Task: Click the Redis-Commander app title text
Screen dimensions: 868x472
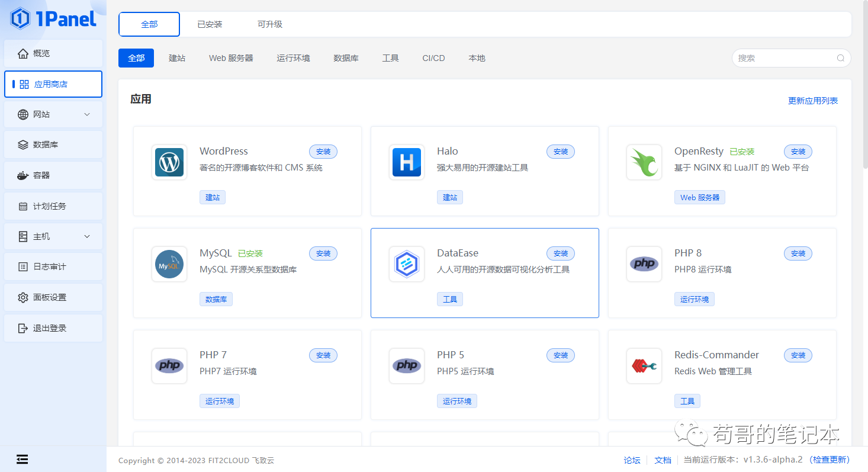Action: point(716,355)
